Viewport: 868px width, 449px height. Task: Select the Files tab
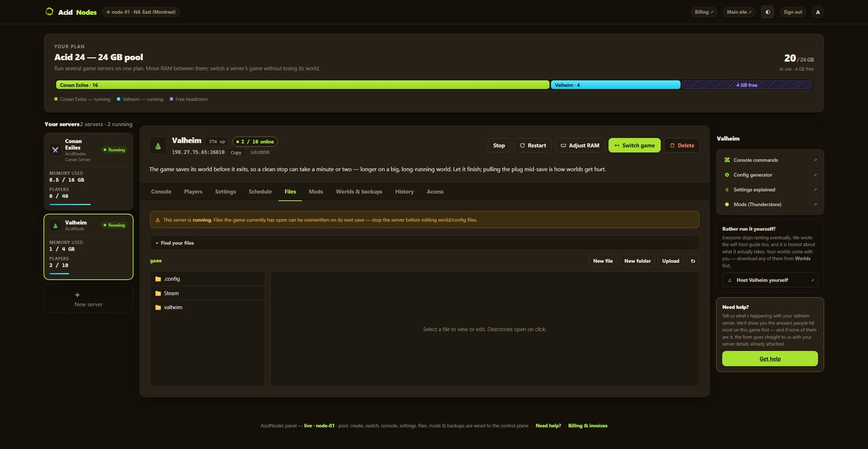[290, 192]
